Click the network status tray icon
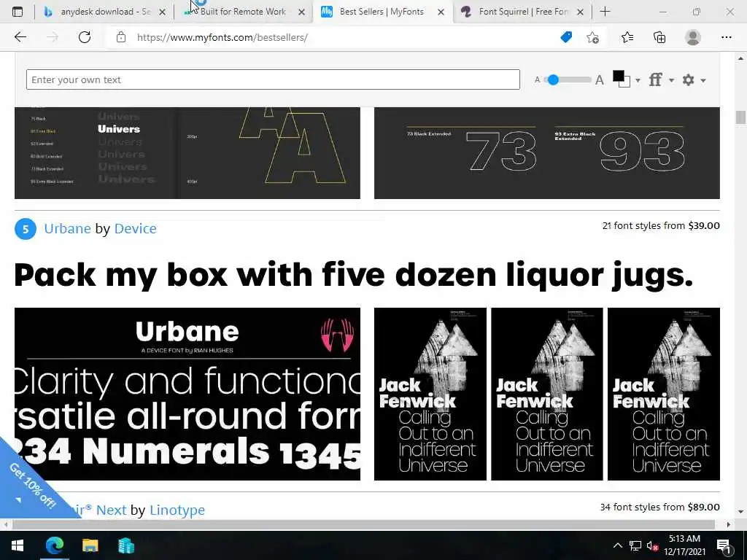 pos(635,545)
